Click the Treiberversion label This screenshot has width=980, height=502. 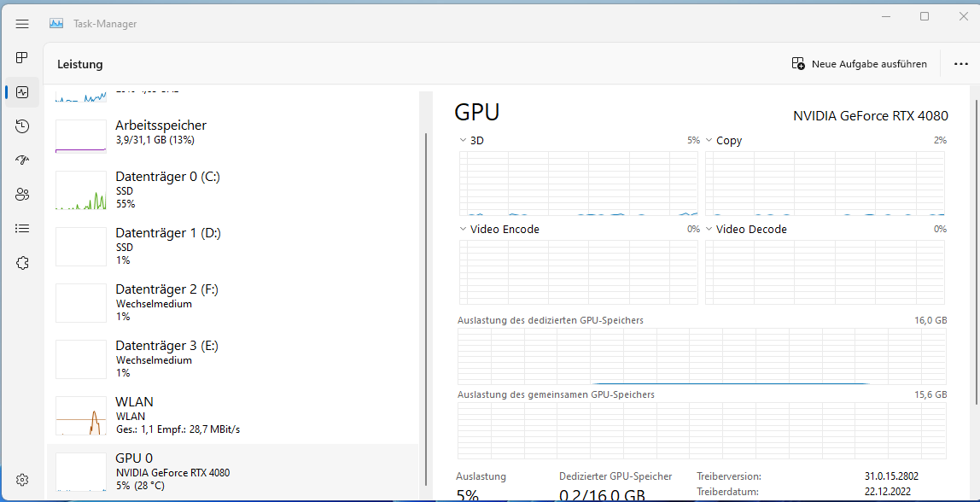[729, 476]
